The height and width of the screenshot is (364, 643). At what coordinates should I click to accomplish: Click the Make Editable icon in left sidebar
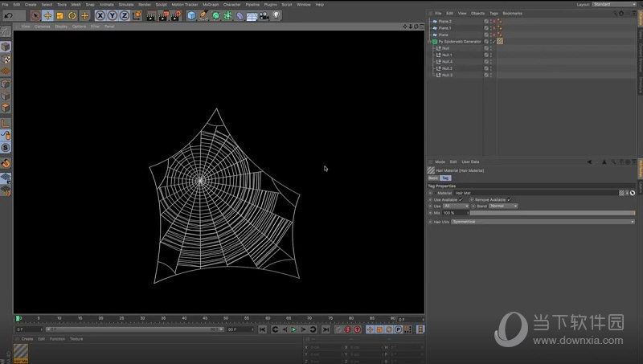pos(6,31)
